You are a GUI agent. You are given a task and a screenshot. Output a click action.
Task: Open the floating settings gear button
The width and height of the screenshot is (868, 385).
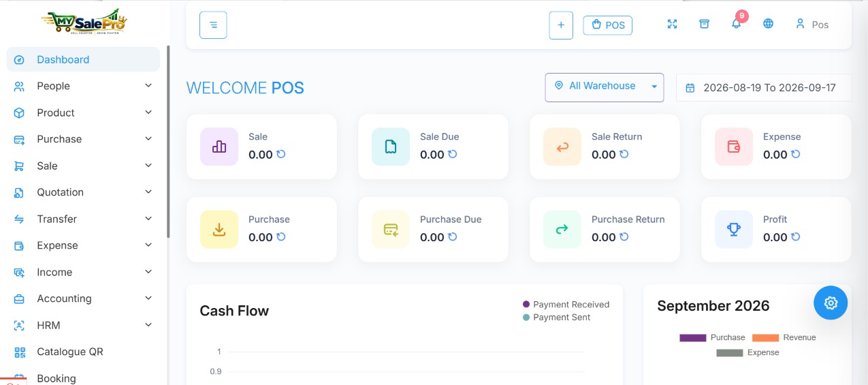(831, 303)
